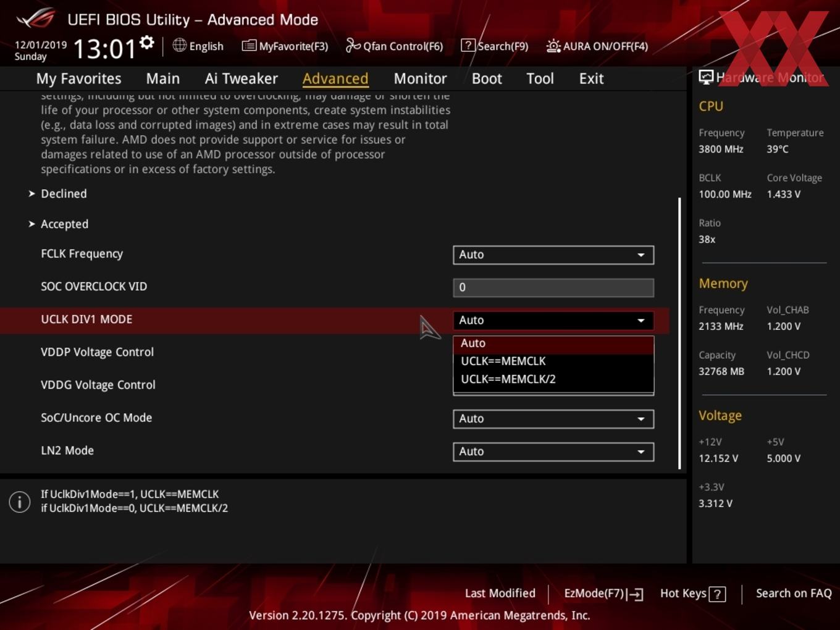
Task: Click the settings gear beside the clock
Action: 147,43
